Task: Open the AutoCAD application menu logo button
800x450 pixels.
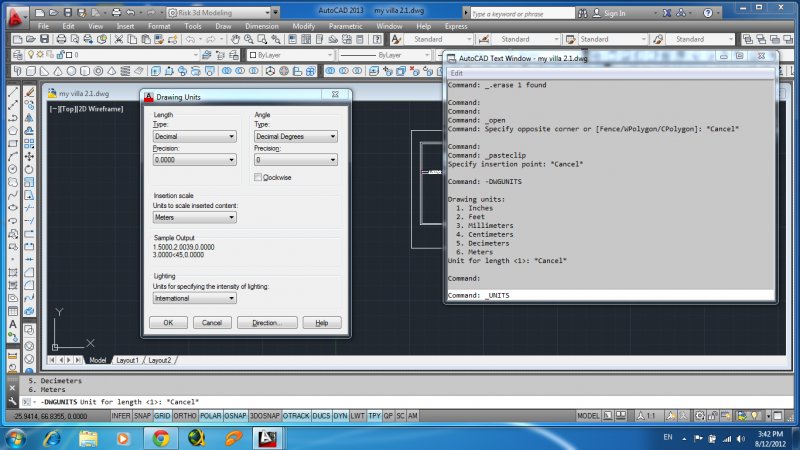Action: coord(15,17)
